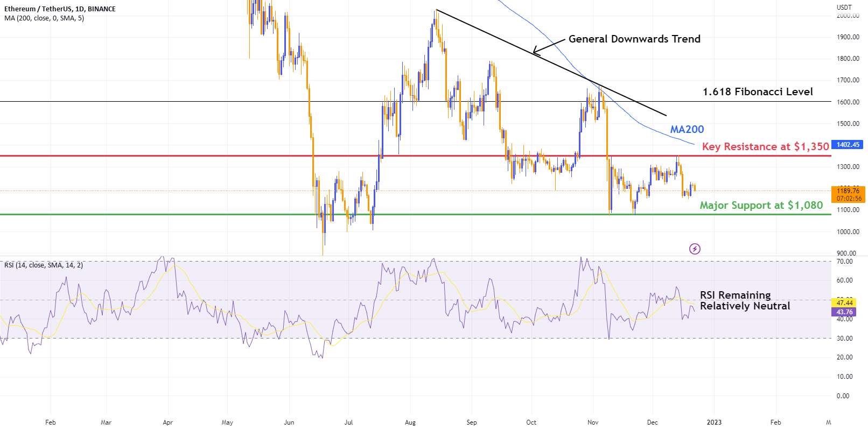This screenshot has width=868, height=430.
Task: Click the 1000.00 price axis label
Action: [848, 232]
